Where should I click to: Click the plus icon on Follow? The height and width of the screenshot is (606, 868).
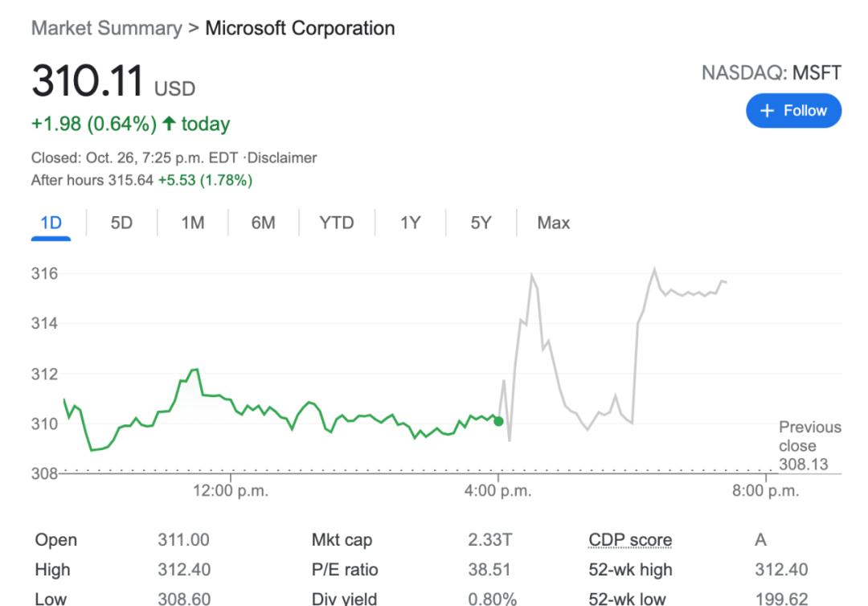pos(767,110)
